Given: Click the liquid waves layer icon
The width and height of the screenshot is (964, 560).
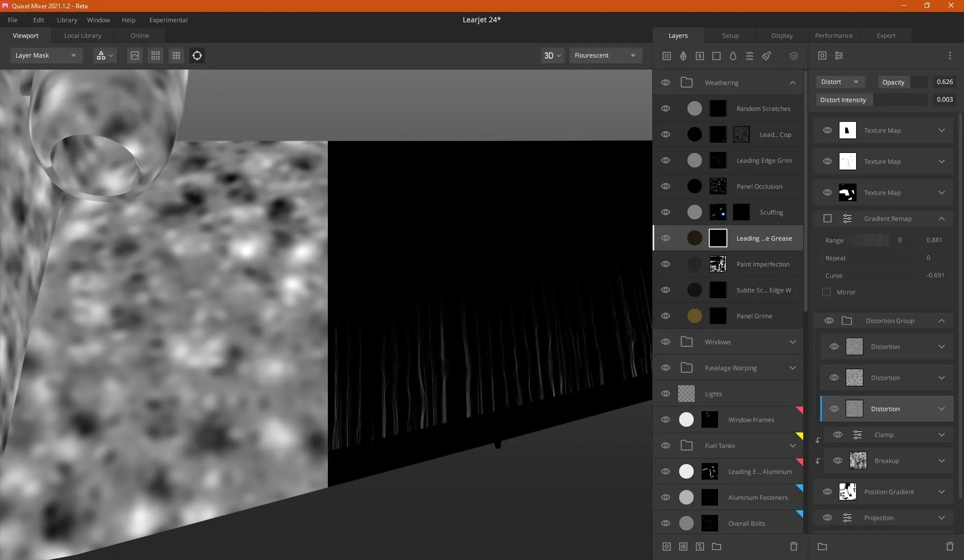Looking at the screenshot, I should pos(750,56).
